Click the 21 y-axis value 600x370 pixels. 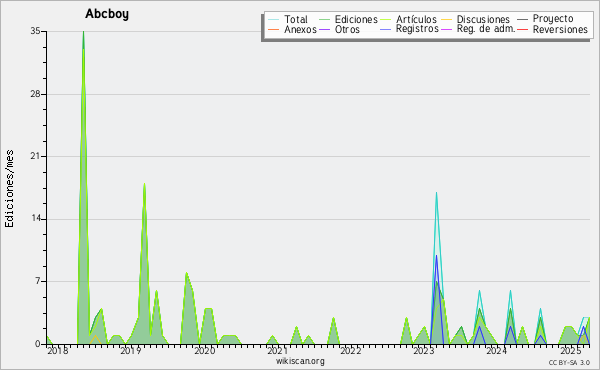(35, 156)
